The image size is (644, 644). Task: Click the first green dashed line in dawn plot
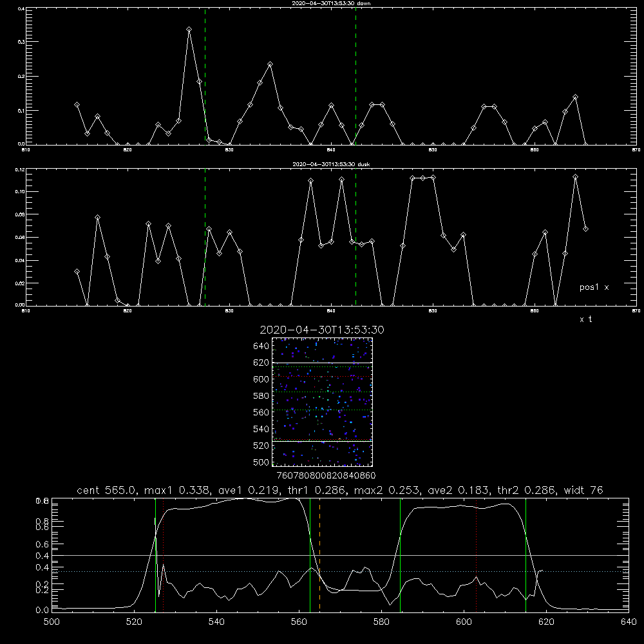(205, 76)
